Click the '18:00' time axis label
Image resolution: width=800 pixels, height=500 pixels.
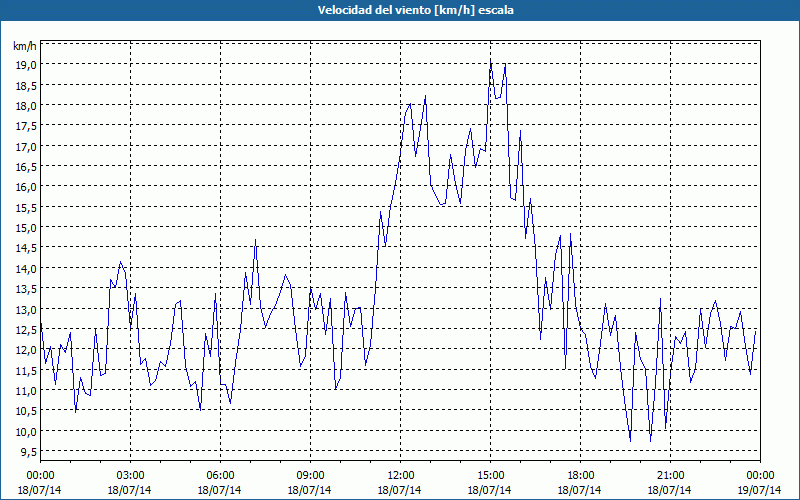[x=581, y=476]
